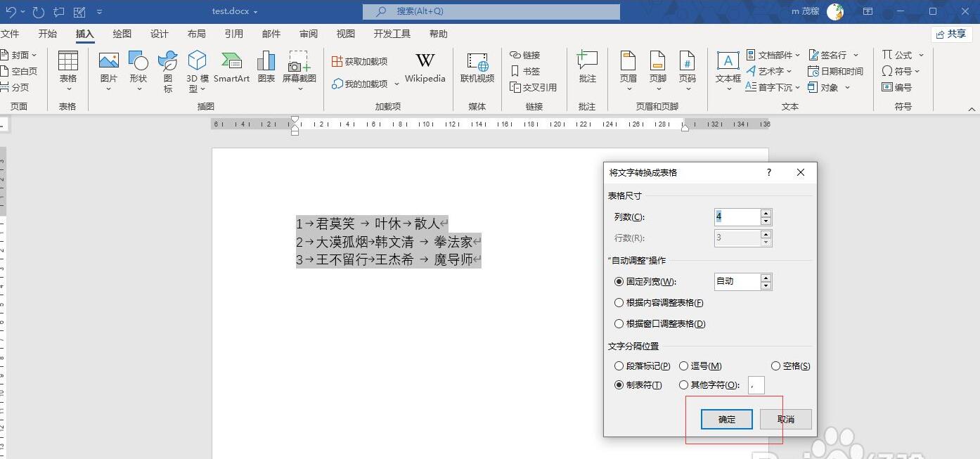
Task: Select the 段落标记 radio button
Action: (619, 366)
